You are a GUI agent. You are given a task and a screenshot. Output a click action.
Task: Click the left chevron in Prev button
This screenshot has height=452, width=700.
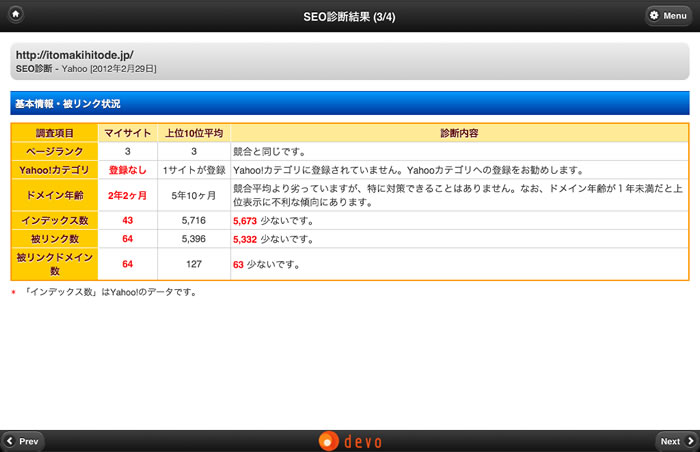9,441
